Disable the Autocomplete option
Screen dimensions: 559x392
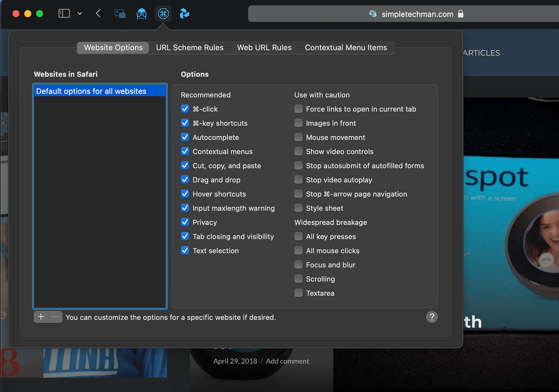point(185,137)
